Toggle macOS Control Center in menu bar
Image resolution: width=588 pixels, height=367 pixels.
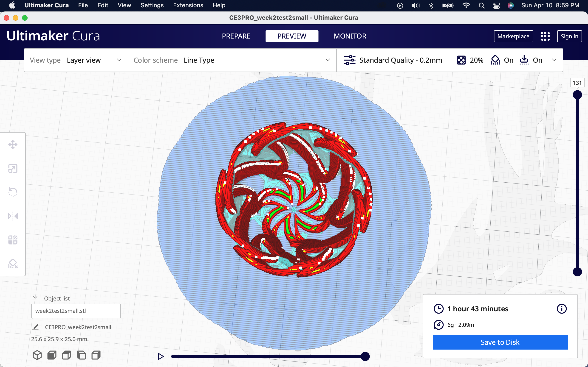click(496, 5)
